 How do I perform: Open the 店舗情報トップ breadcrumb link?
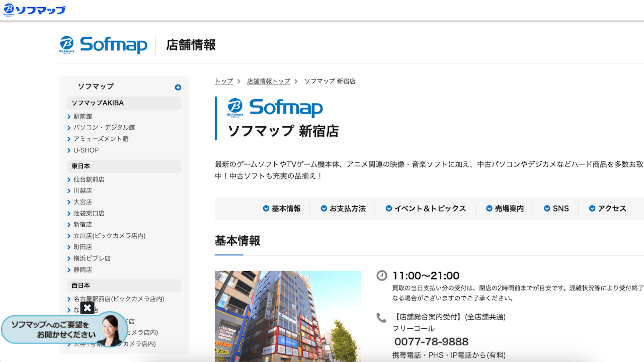click(x=269, y=81)
